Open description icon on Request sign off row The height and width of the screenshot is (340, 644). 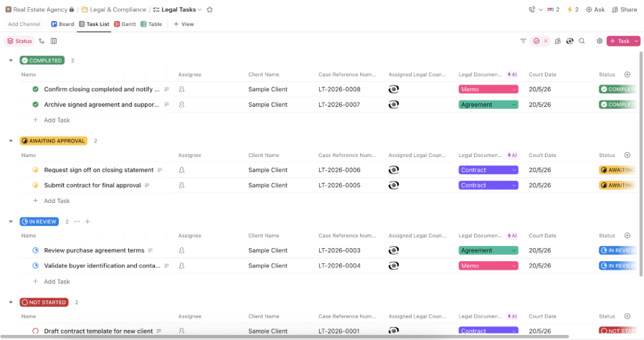[x=160, y=170]
